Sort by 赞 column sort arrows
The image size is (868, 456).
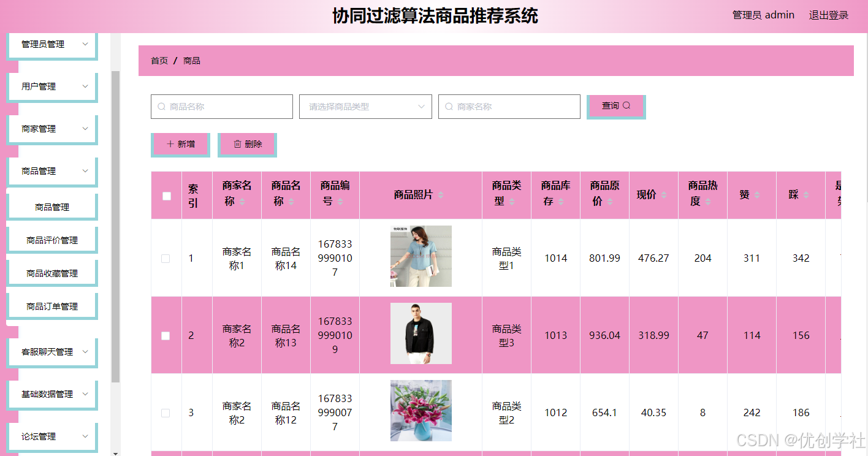tap(757, 195)
